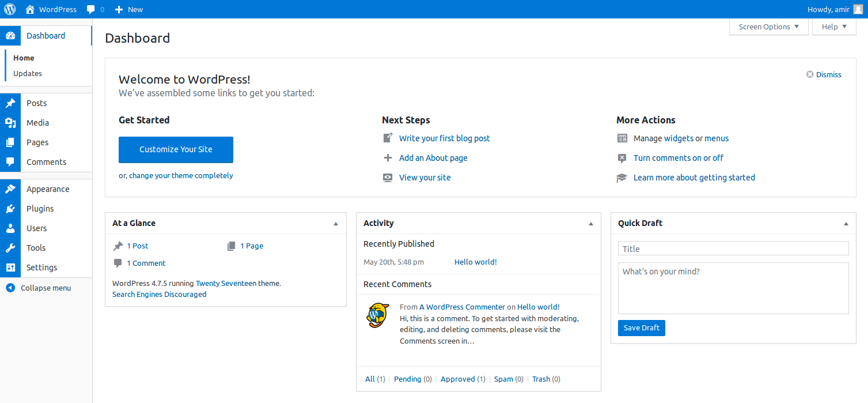868x403 pixels.
Task: Click the plus icon beside Add an About page
Action: click(388, 157)
